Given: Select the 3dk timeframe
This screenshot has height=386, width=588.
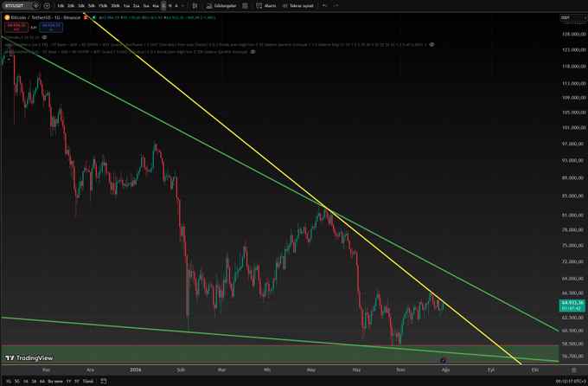Looking at the screenshot, I should tap(81, 6).
